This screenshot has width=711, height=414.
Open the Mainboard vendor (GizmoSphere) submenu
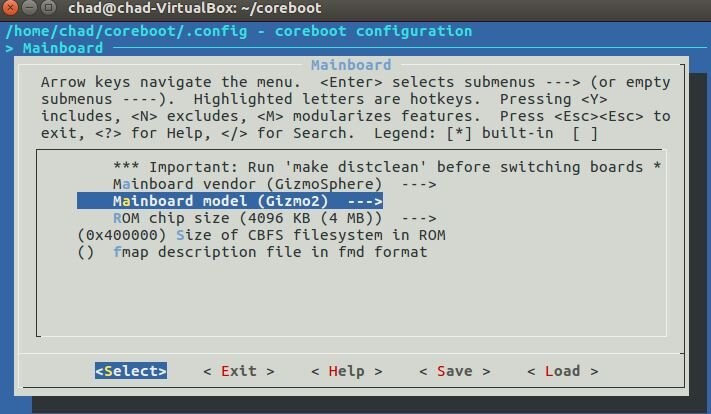274,184
